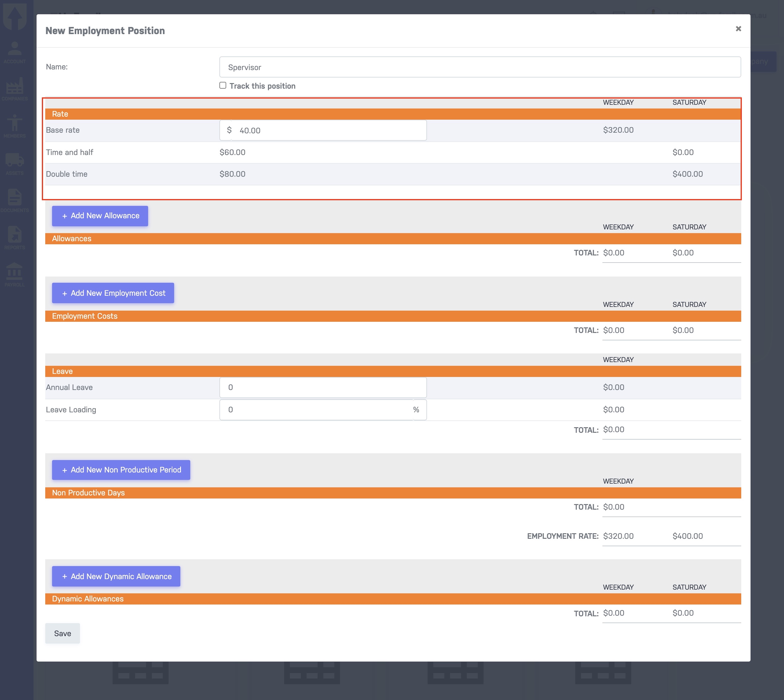Image resolution: width=784 pixels, height=700 pixels.
Task: Click Add New Dynamic Allowance button
Action: coord(116,576)
